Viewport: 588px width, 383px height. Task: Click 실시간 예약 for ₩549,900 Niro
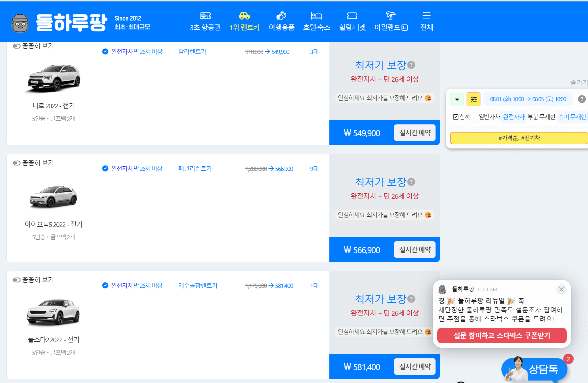click(415, 133)
